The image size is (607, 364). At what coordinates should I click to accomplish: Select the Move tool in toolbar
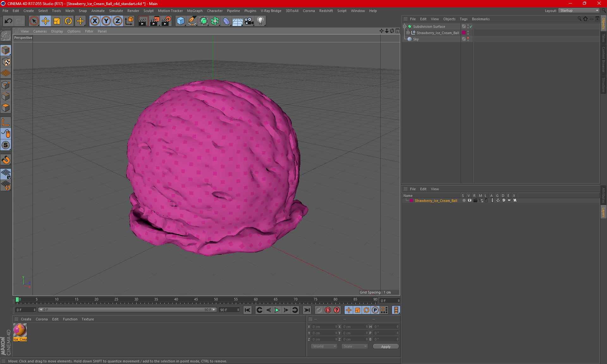[46, 21]
